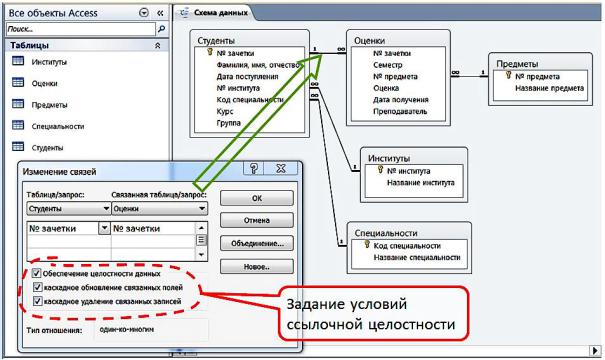Screen dimensions: 605x360
Task: Click the key icon beside № зачетки in Студенты
Action: pos(210,52)
